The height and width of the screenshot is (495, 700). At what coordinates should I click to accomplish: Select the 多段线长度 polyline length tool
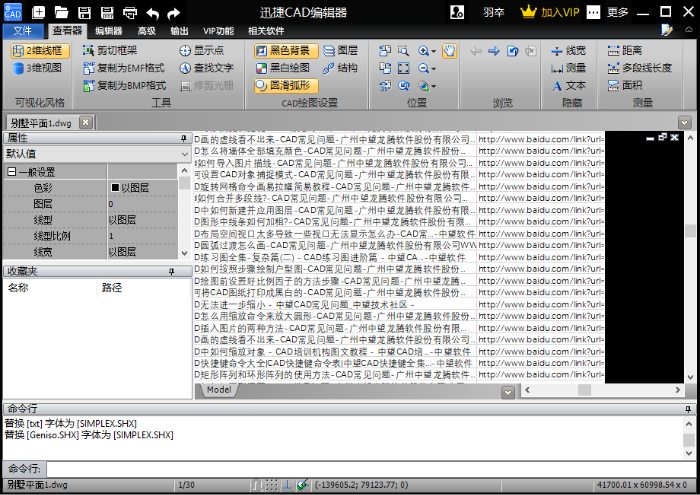pyautogui.click(x=639, y=68)
